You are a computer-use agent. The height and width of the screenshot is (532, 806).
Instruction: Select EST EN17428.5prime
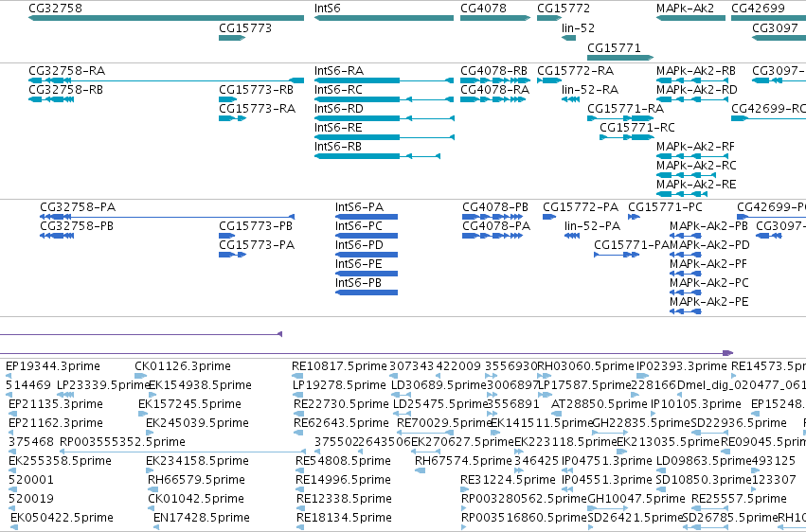pos(156,527)
